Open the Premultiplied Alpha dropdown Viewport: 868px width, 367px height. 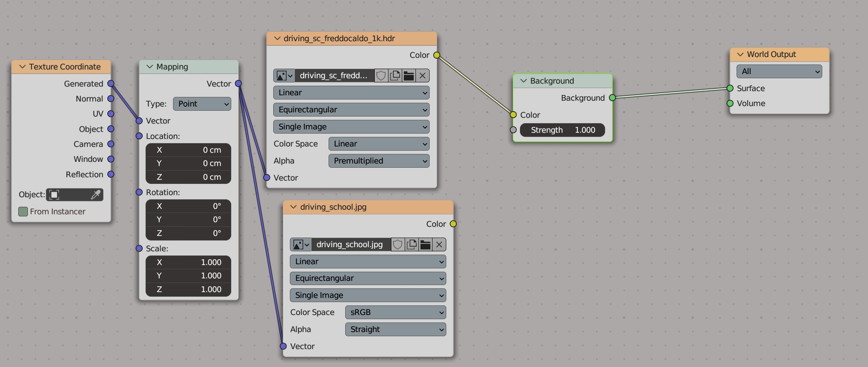tap(378, 161)
